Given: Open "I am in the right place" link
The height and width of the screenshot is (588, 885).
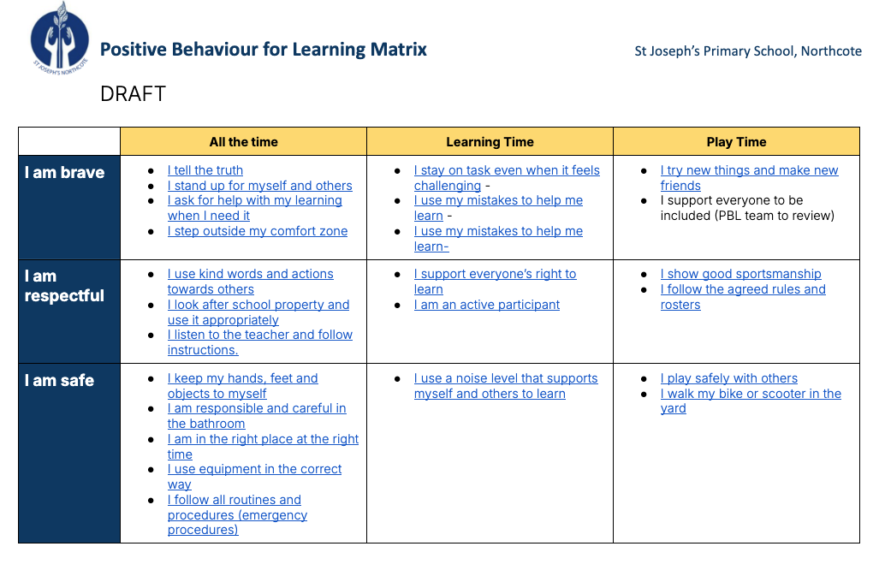Looking at the screenshot, I should pos(263,447).
